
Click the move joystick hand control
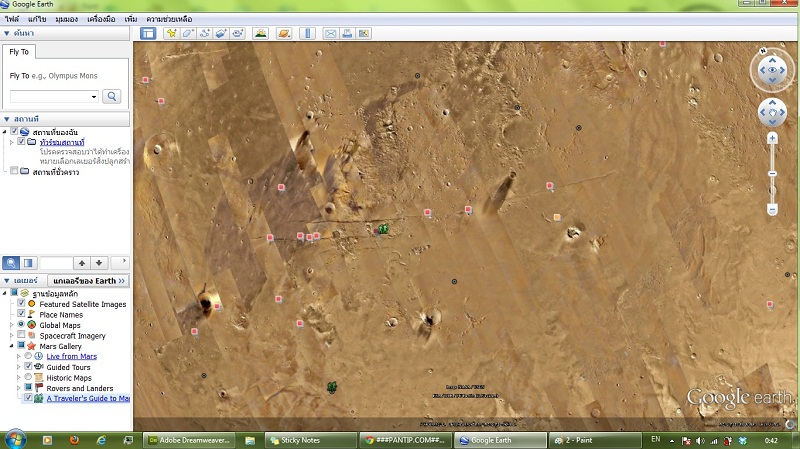point(772,112)
